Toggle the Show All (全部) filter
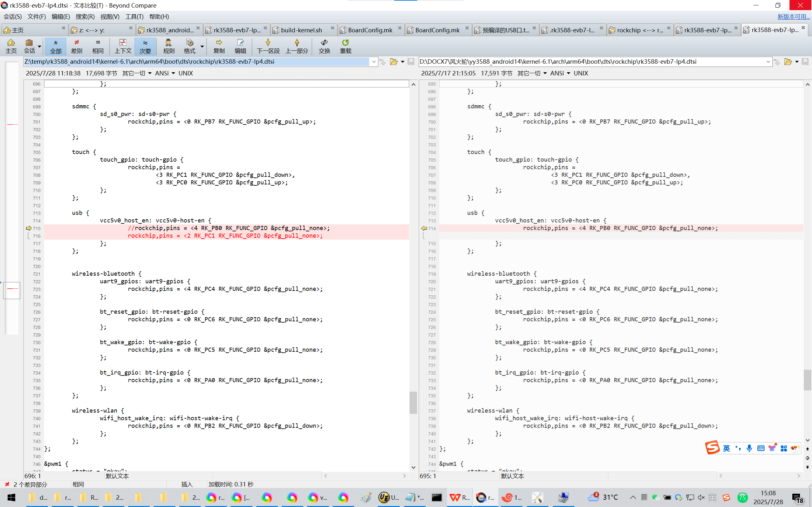812x507 pixels. (x=56, y=46)
